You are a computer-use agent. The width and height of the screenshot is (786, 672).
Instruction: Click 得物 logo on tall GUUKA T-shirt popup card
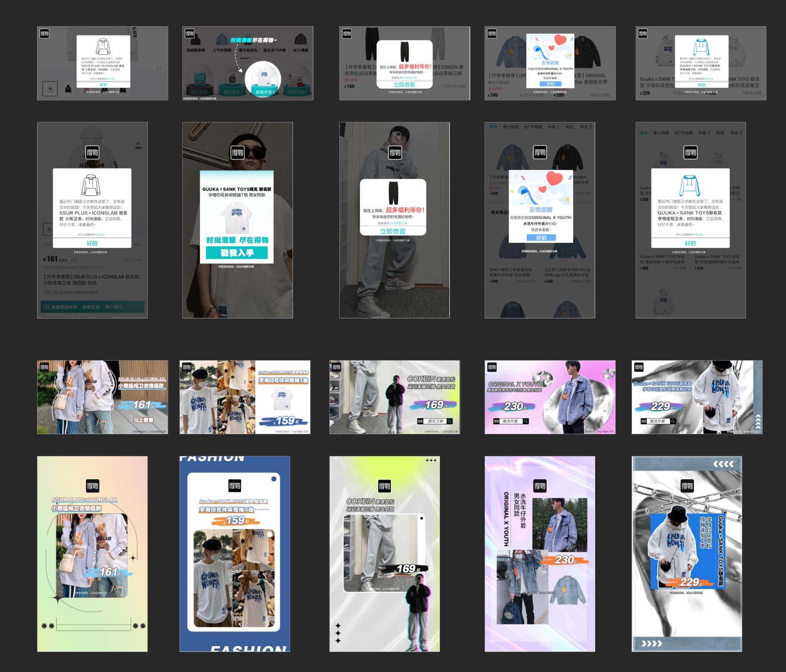(x=237, y=152)
